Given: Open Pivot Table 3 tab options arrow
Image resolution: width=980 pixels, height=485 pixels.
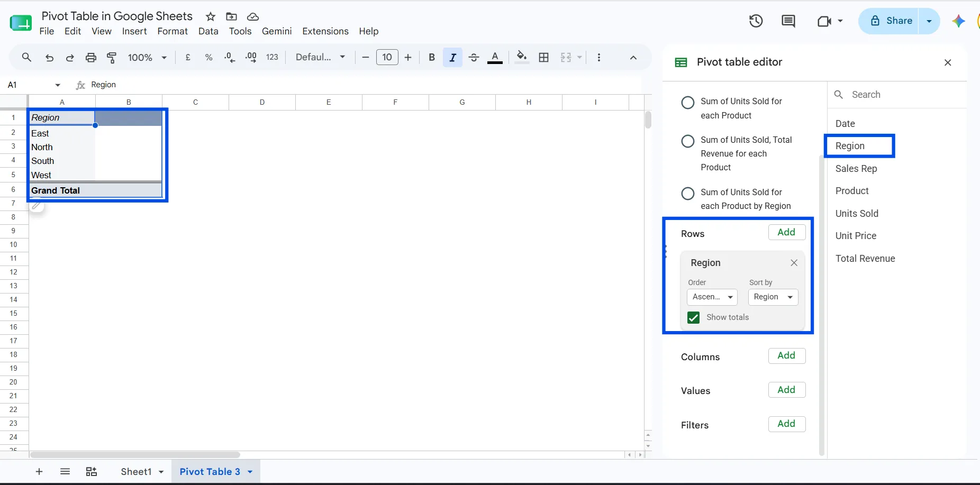Looking at the screenshot, I should click(x=250, y=472).
